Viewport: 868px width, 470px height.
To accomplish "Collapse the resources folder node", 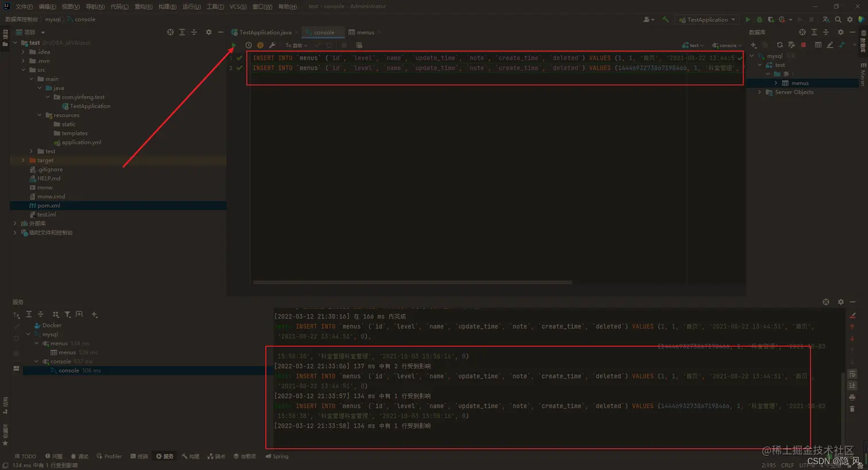I will [x=40, y=115].
